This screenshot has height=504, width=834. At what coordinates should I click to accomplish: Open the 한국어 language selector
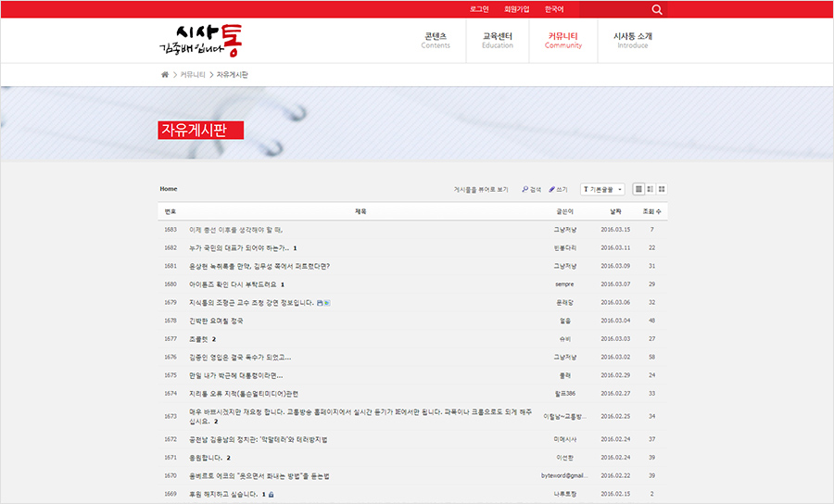pos(554,9)
